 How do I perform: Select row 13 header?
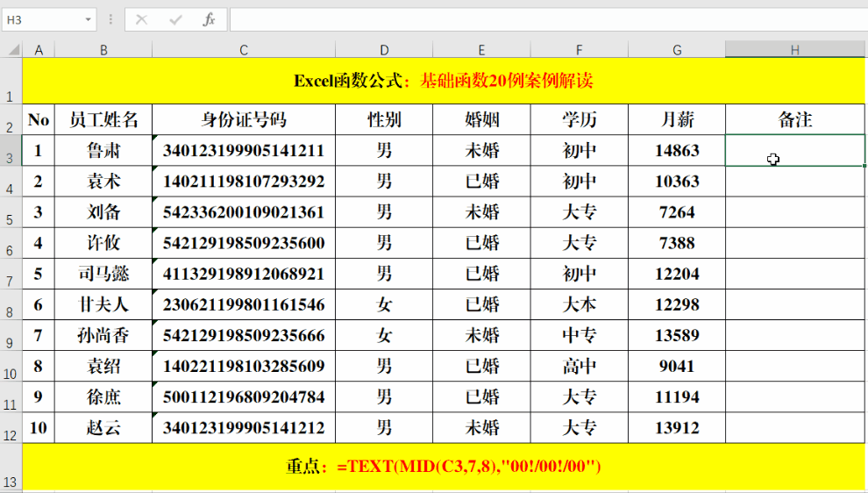click(11, 467)
